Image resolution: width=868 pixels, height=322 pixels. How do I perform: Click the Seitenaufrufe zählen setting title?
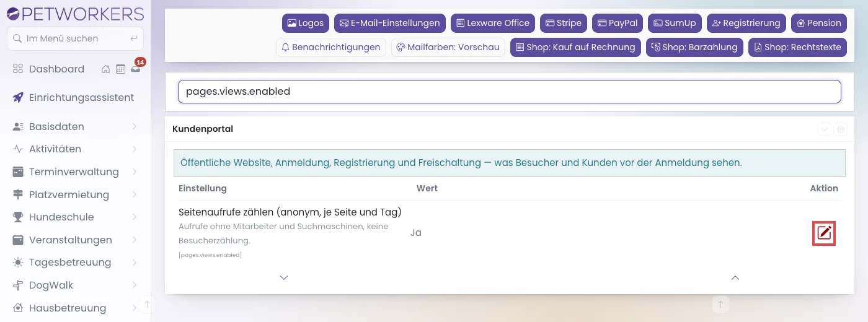coord(290,212)
